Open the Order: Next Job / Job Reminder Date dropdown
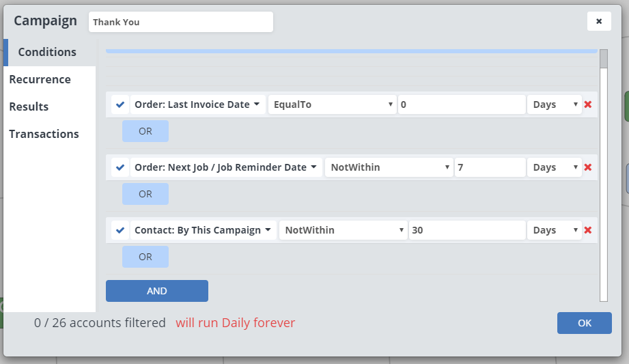This screenshot has width=629, height=364. click(226, 167)
